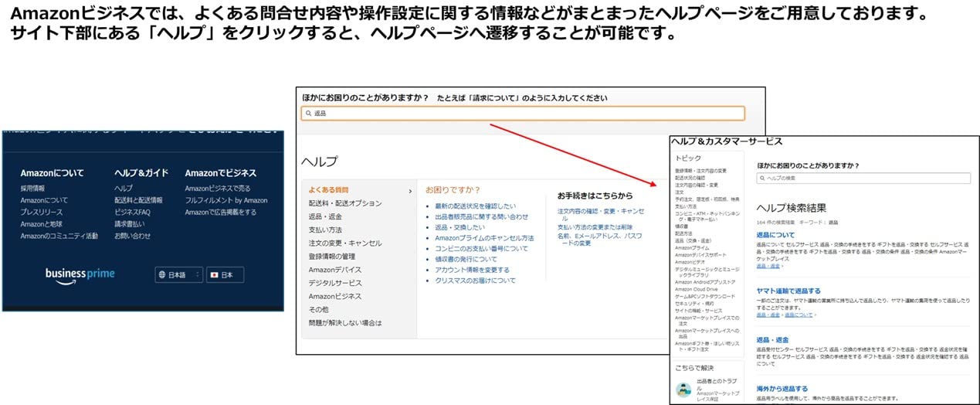Select 領収書 in the トピック sidebar
980x405 pixels.
681,226
